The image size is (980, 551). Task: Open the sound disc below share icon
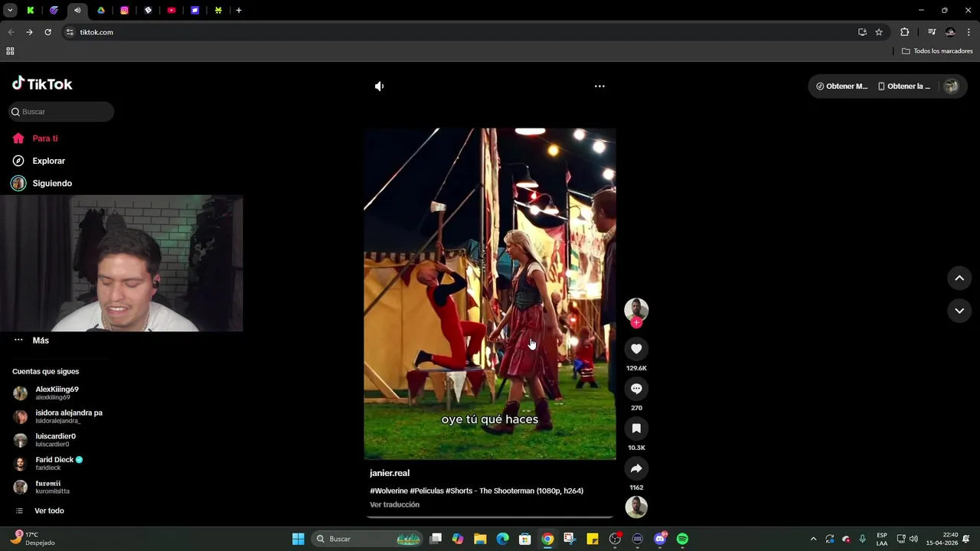tap(636, 507)
